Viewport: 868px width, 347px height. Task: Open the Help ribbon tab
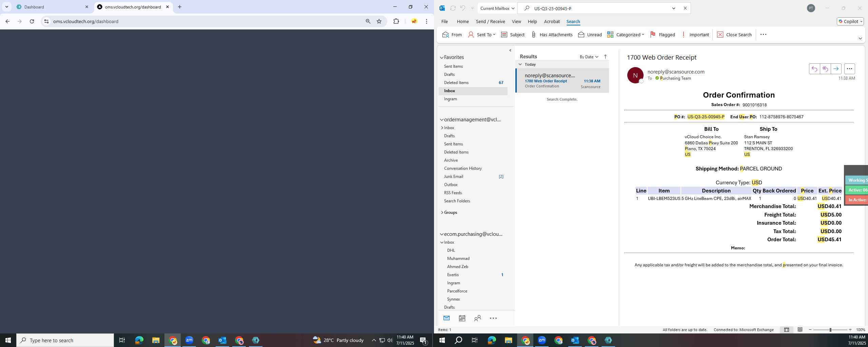tap(532, 21)
